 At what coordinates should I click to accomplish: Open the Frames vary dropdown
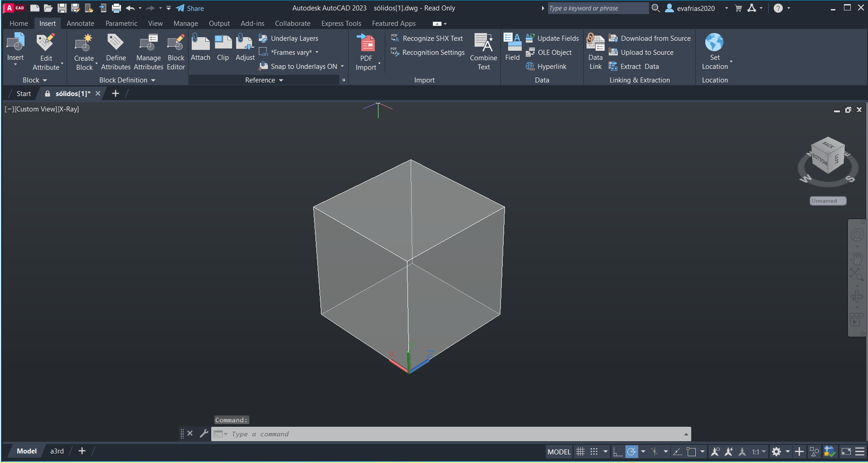click(x=317, y=53)
